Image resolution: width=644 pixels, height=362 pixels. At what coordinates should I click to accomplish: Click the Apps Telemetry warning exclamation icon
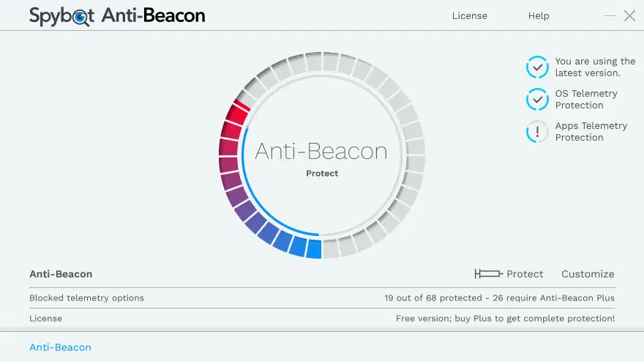537,131
